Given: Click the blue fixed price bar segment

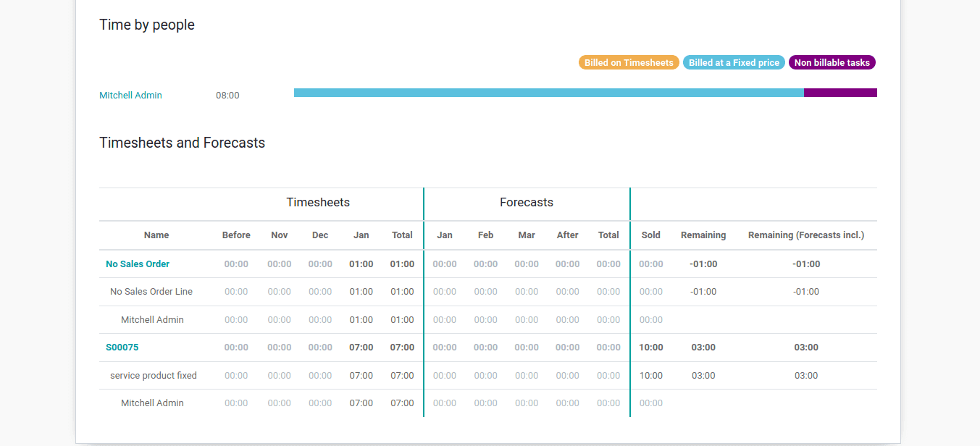Looking at the screenshot, I should (548, 93).
